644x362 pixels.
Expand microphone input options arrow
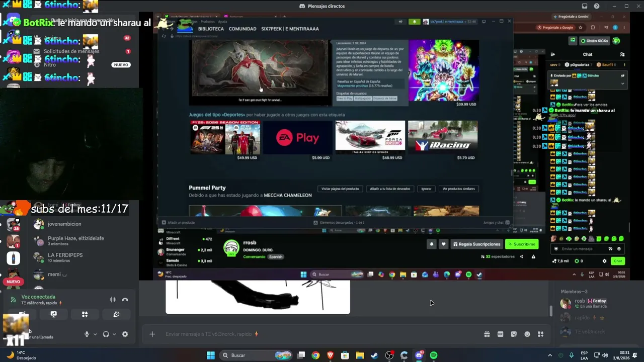95,334
